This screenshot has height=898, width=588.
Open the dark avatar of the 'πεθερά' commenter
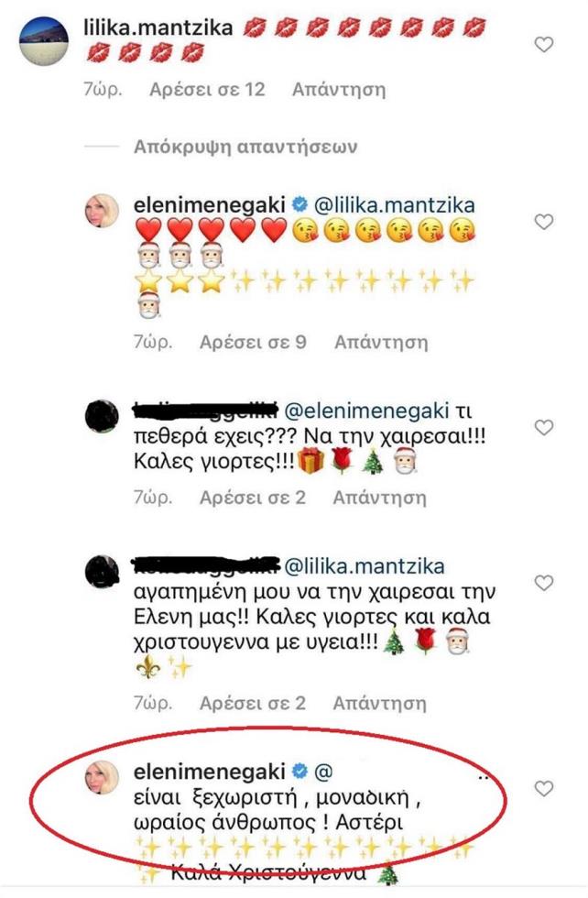pyautogui.click(x=102, y=416)
